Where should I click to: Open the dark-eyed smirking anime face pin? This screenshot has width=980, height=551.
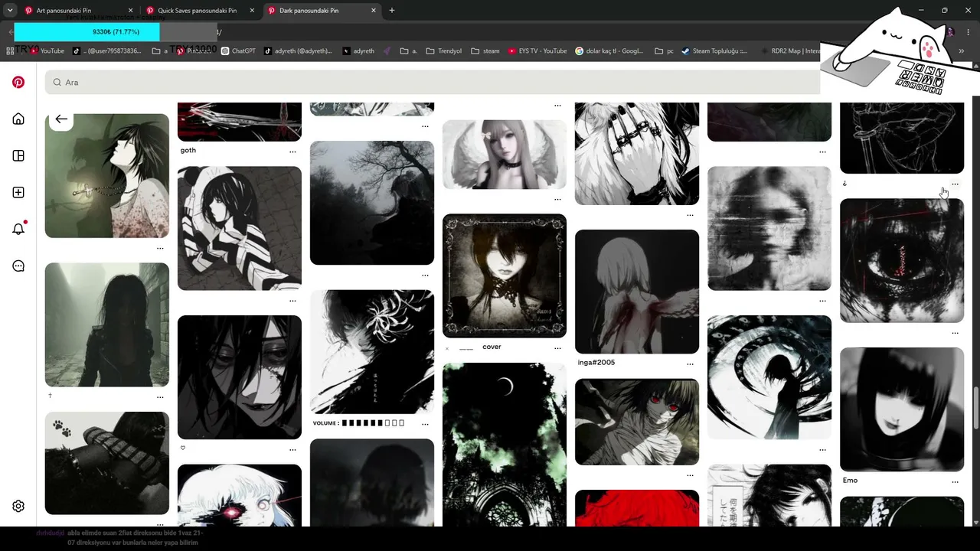tap(240, 377)
